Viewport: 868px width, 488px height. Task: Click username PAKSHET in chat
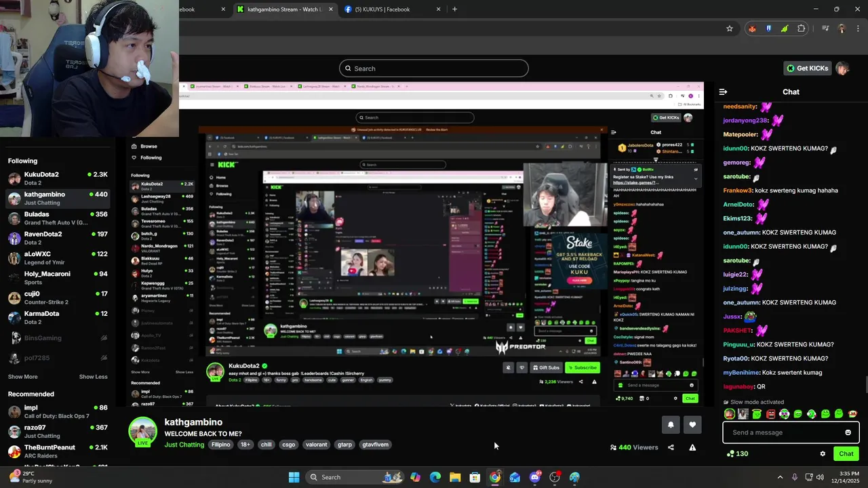737,331
